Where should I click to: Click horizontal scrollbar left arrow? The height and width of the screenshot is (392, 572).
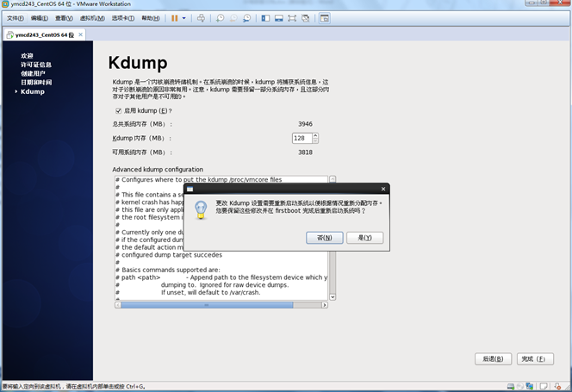118,305
